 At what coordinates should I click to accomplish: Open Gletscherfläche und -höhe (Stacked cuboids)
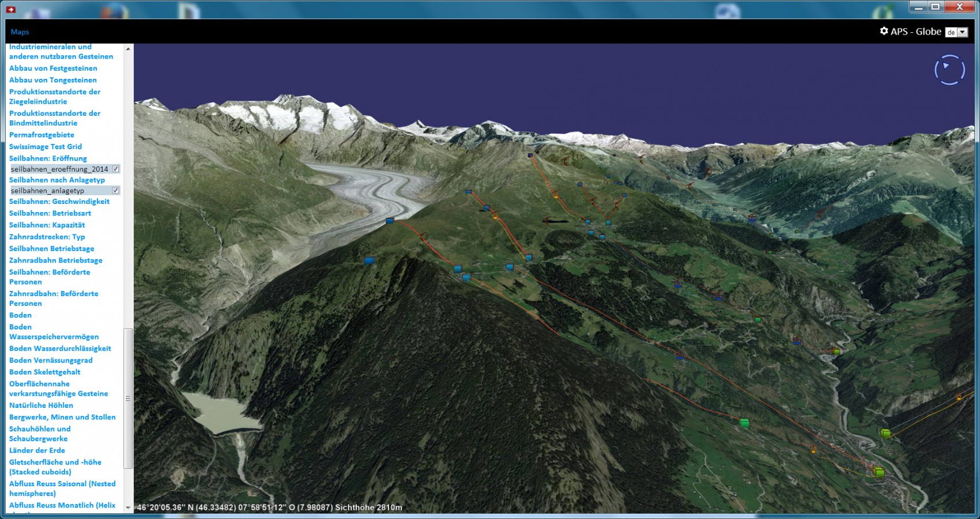tap(55, 467)
